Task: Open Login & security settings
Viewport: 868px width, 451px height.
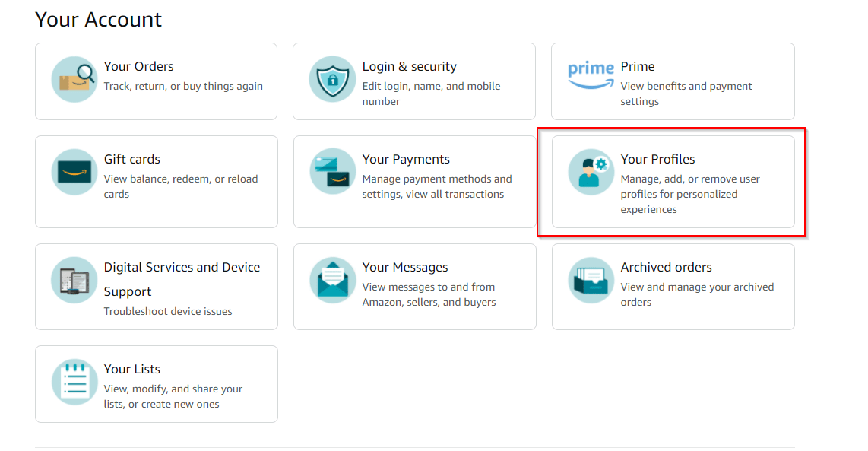Action: (414, 81)
